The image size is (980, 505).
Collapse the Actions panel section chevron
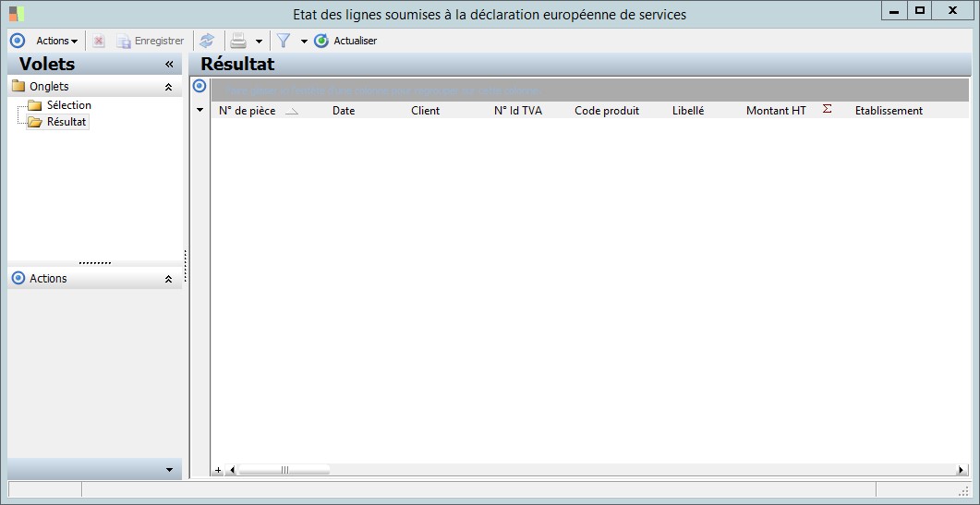tap(168, 279)
